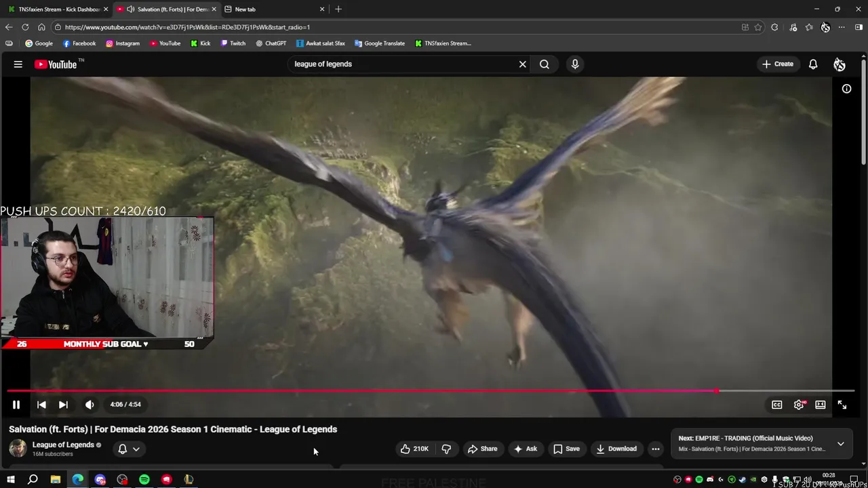Screen dimensions: 868x488
Task: Add this page to favorites star
Action: [x=758, y=27]
